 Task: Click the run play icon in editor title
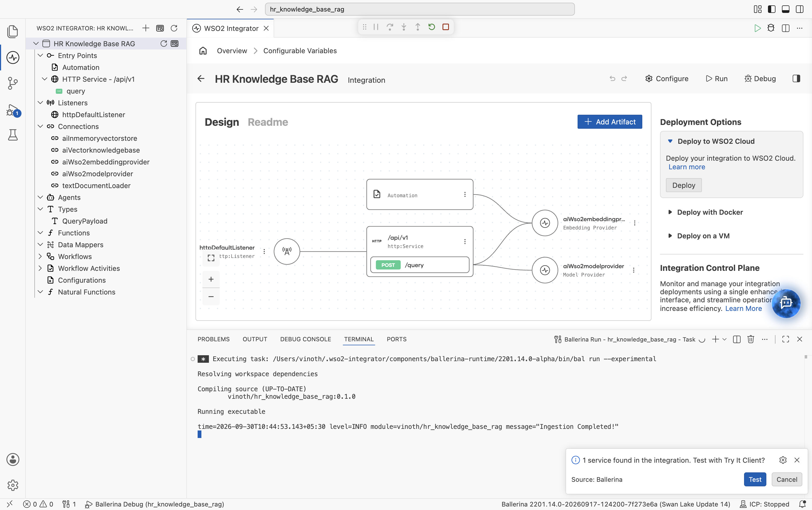(x=757, y=28)
